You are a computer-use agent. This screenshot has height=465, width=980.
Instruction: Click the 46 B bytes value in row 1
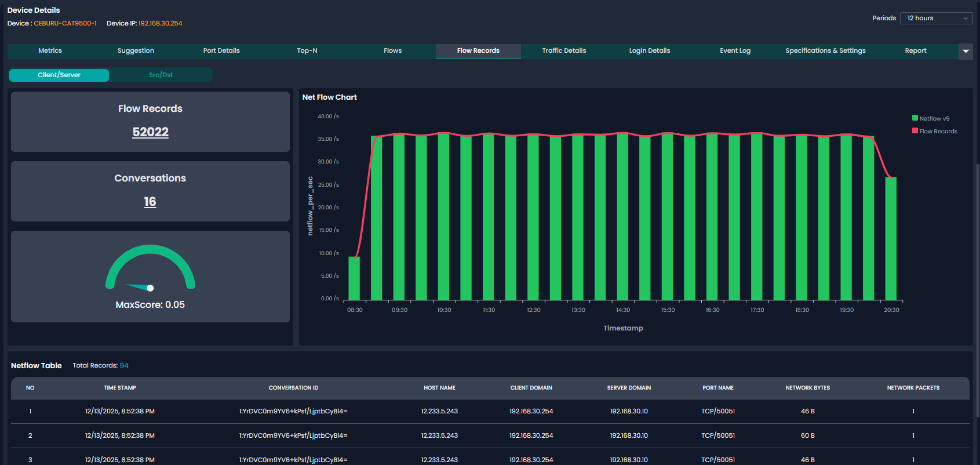pyautogui.click(x=808, y=411)
